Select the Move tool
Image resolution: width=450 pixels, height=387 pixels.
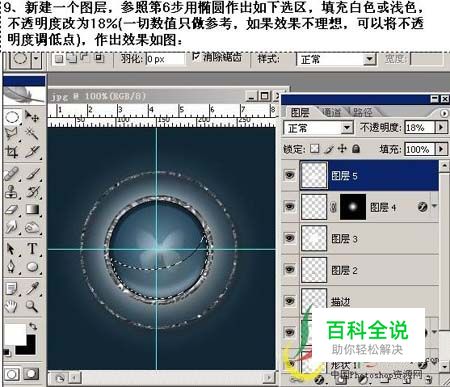(32, 117)
